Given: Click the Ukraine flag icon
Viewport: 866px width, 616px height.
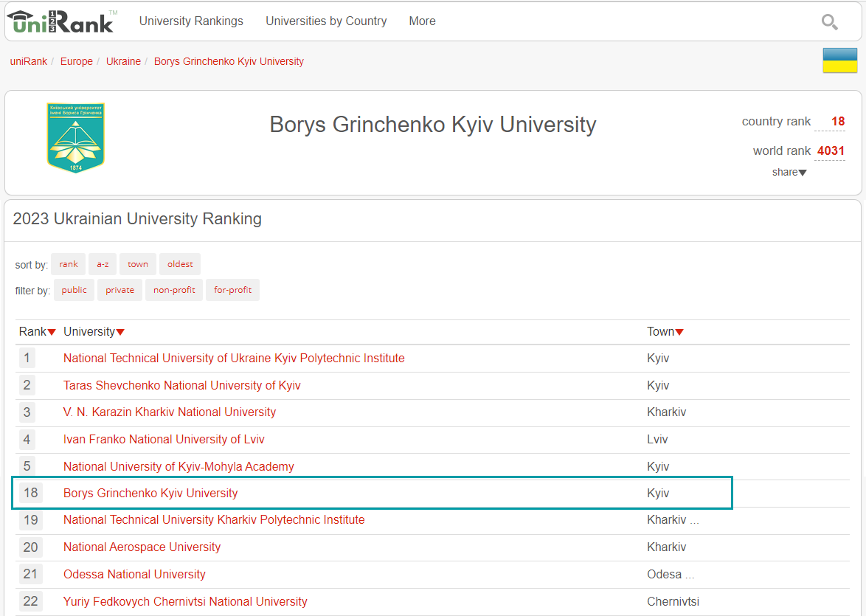Looking at the screenshot, I should pyautogui.click(x=839, y=60).
